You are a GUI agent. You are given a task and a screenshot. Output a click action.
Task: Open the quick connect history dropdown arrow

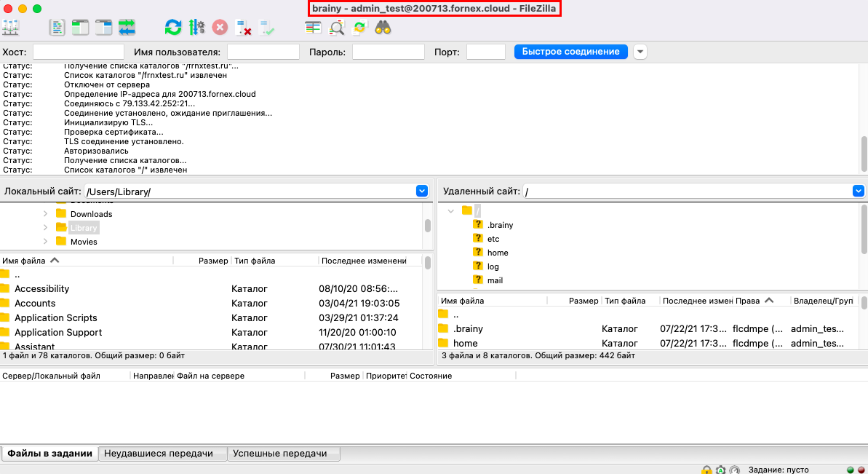pyautogui.click(x=640, y=52)
